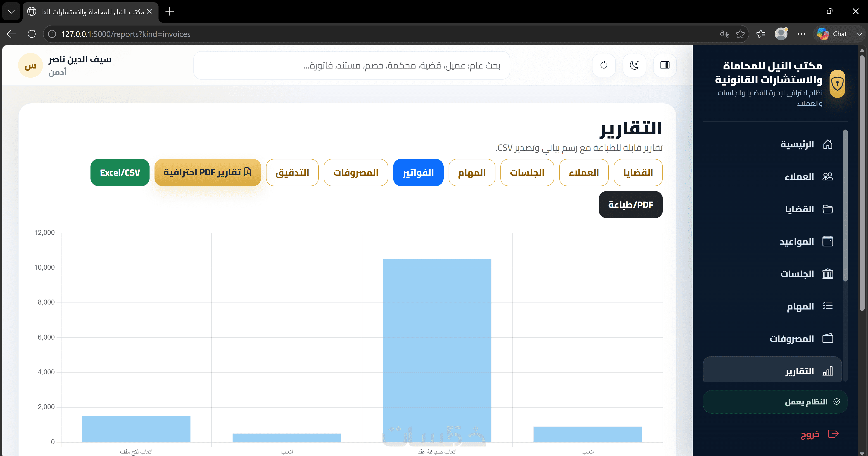The height and width of the screenshot is (456, 868).
Task: Click the browser back arrow
Action: pyautogui.click(x=12, y=34)
